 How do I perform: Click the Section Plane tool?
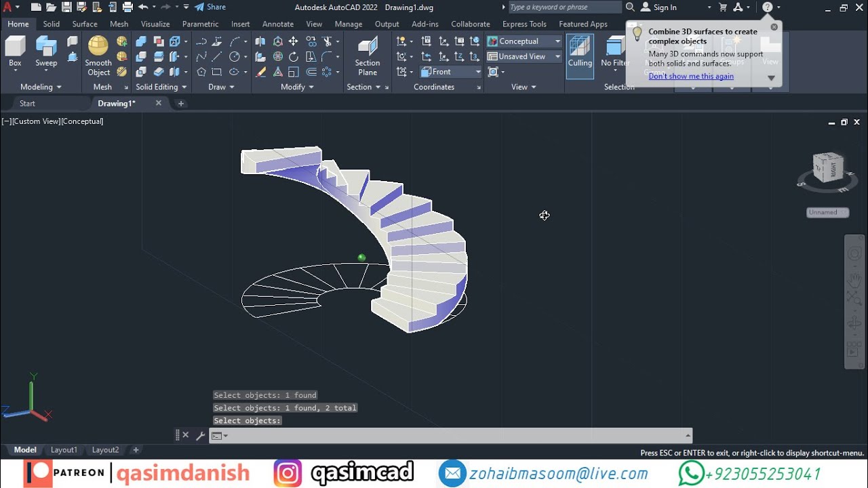click(x=368, y=56)
